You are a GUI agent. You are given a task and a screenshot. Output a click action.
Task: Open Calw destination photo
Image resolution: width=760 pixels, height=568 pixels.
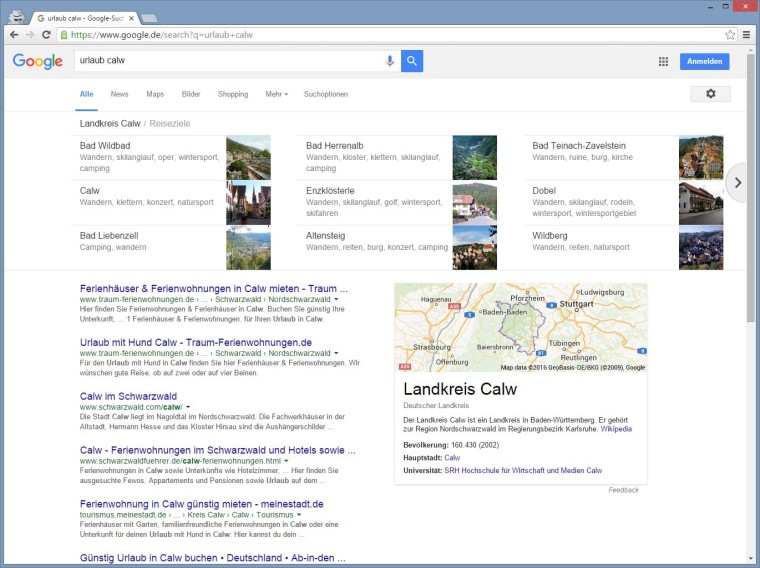[x=248, y=203]
